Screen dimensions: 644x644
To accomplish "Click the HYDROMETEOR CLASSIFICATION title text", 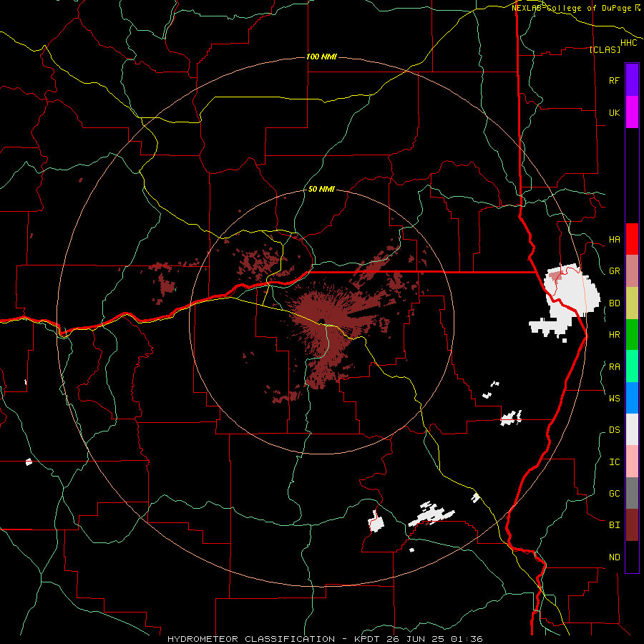I will click(251, 639).
